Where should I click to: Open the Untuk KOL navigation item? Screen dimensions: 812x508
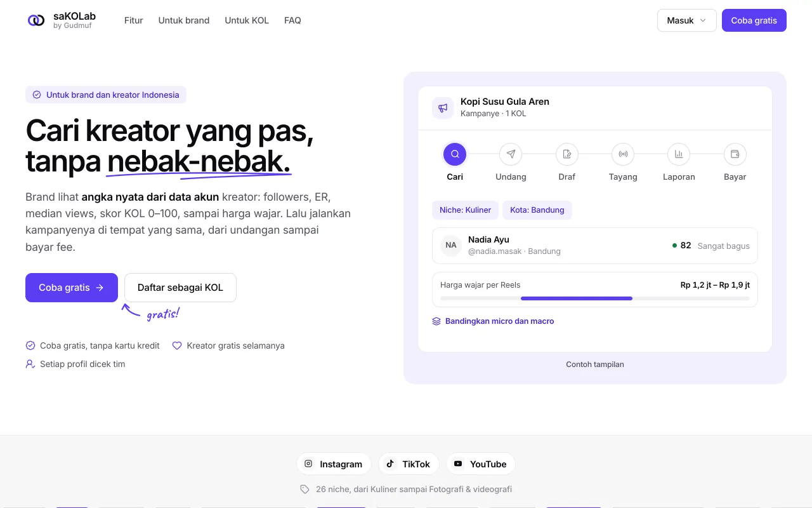click(x=247, y=20)
